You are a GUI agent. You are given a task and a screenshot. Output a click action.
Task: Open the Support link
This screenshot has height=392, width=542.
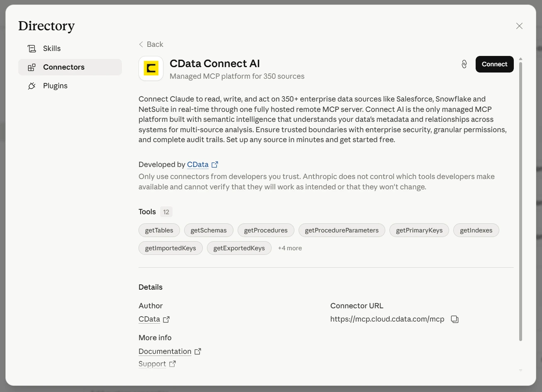152,364
